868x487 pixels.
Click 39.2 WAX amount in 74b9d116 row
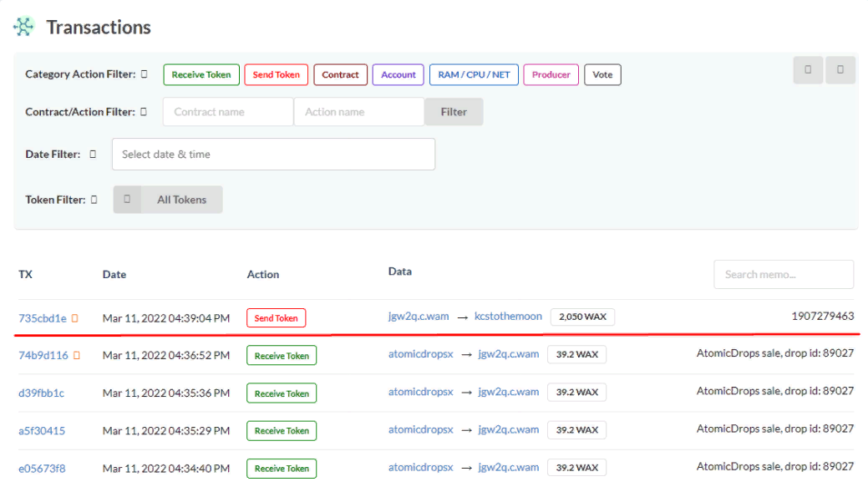(x=576, y=354)
